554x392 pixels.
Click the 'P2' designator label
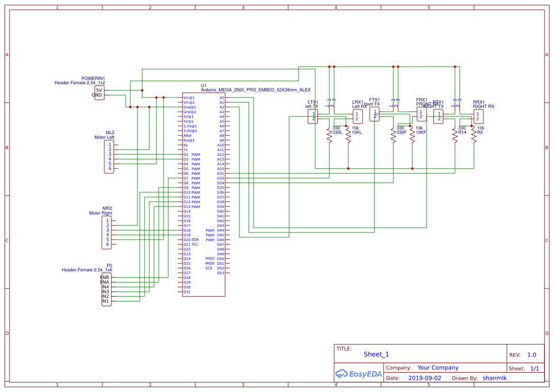pos(109,266)
